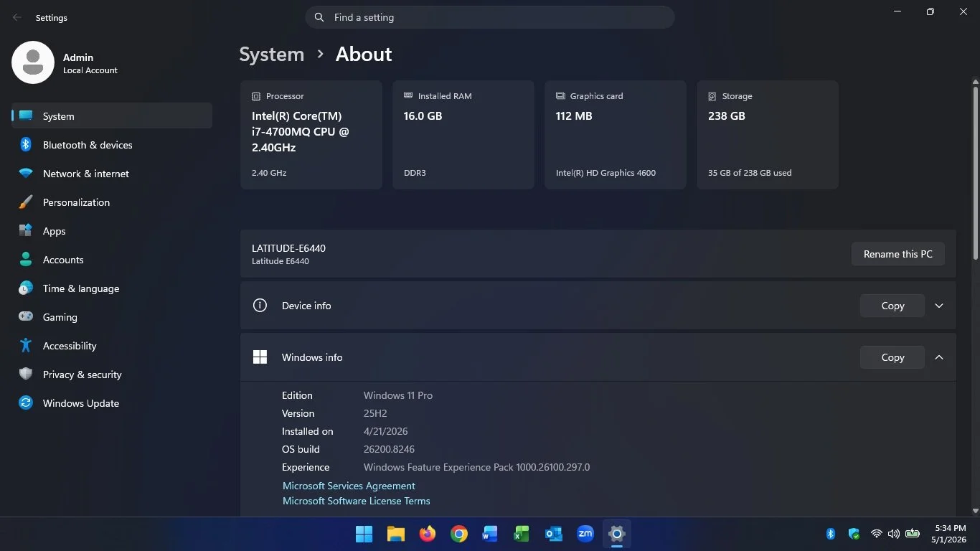The image size is (980, 551).
Task: Open the Start menu from taskbar
Action: (x=364, y=534)
